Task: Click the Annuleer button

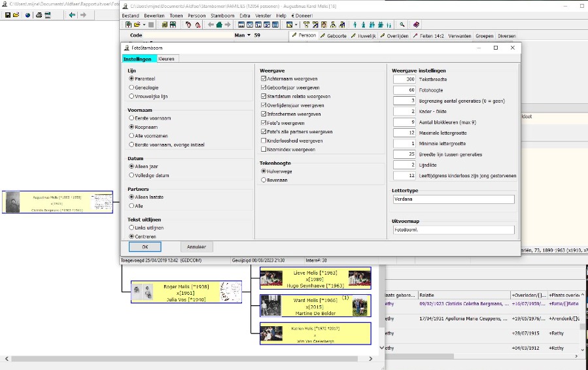Action: (196, 247)
